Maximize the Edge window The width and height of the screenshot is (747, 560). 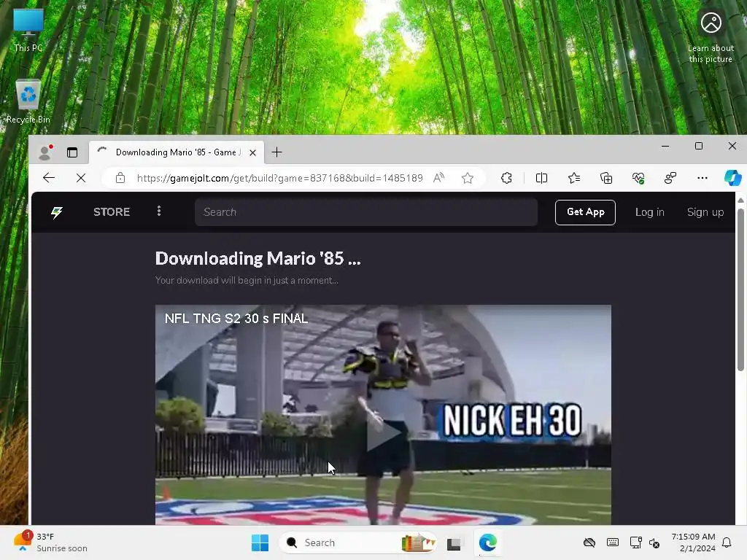pos(698,146)
